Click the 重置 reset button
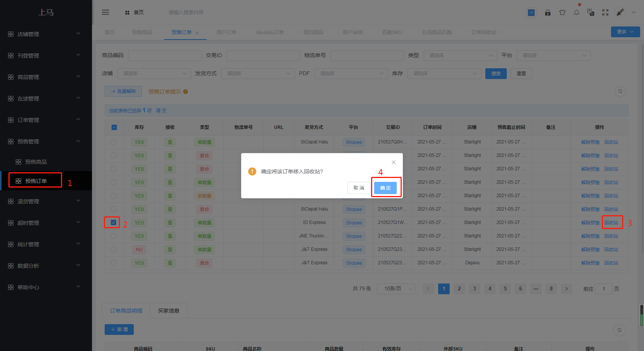 [521, 74]
